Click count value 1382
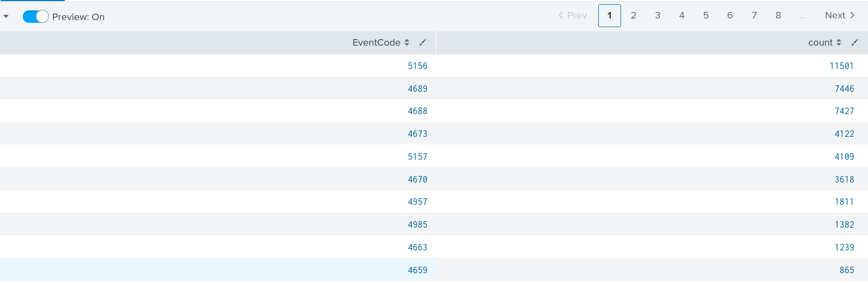The width and height of the screenshot is (868, 283). (x=845, y=224)
